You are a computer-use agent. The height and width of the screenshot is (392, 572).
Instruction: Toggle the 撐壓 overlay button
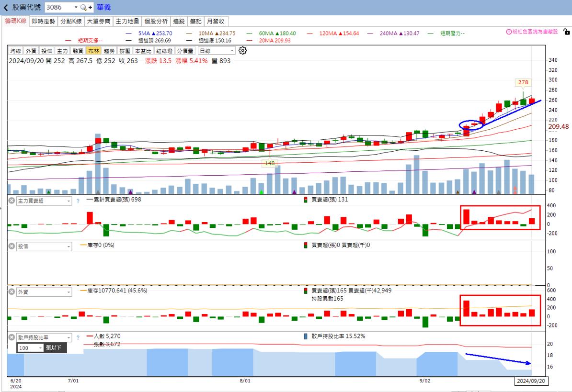pyautogui.click(x=125, y=51)
